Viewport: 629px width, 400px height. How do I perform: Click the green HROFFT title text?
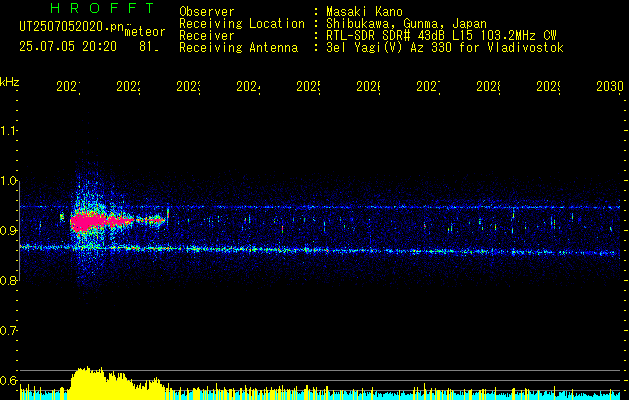point(103,8)
